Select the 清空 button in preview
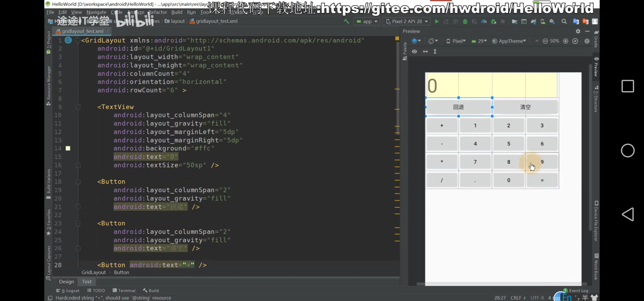 (525, 107)
